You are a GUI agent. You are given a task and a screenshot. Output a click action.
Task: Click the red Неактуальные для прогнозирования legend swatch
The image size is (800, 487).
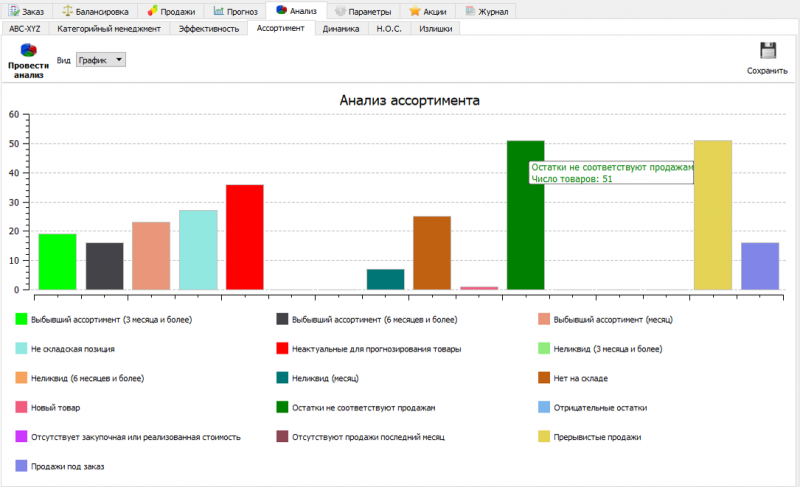(x=283, y=349)
